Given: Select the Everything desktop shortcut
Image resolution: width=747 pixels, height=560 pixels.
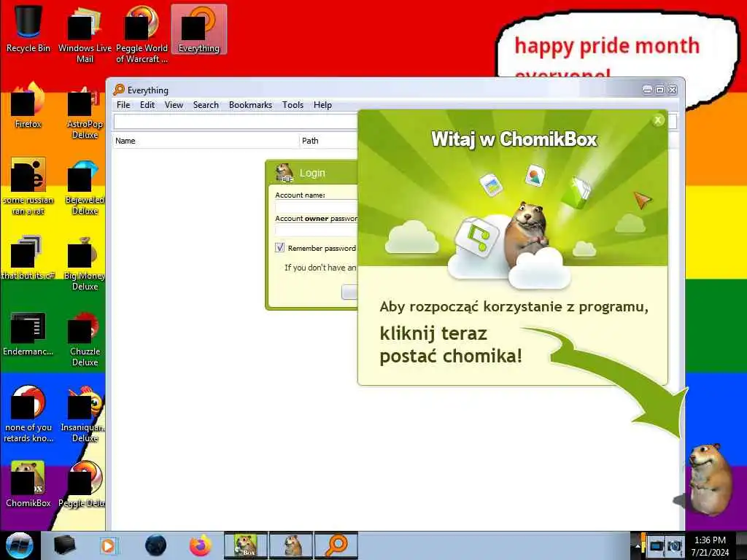Looking at the screenshot, I should (x=198, y=29).
